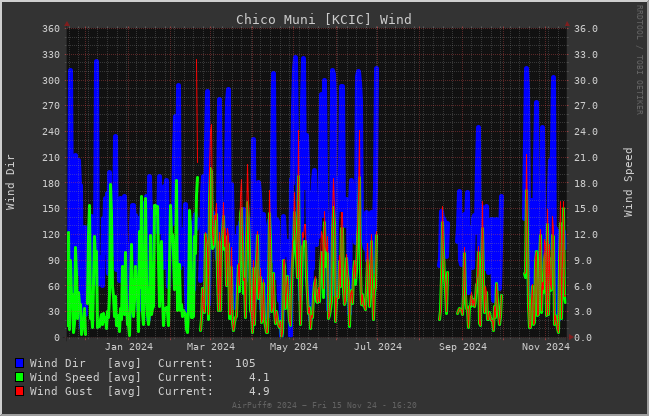Viewport: 649px width, 416px height.
Task: Click the RRDTOOL / TOBI OETIKER credit text
Action: click(x=639, y=60)
